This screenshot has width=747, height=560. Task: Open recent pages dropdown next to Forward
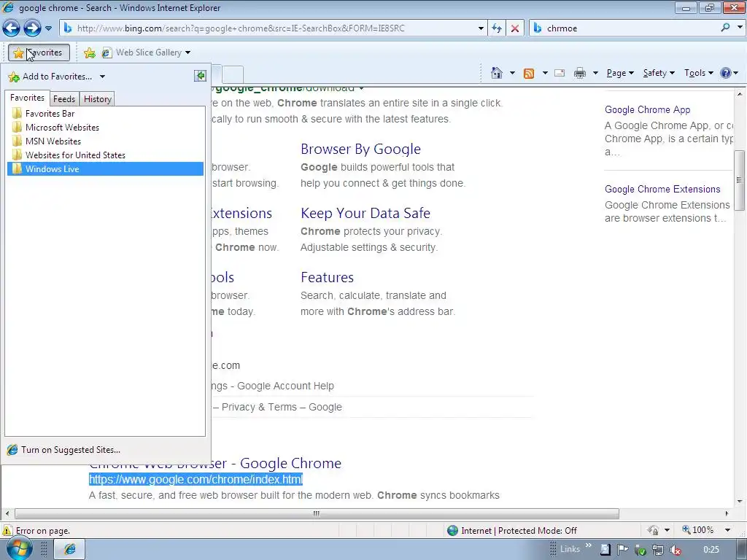click(49, 28)
